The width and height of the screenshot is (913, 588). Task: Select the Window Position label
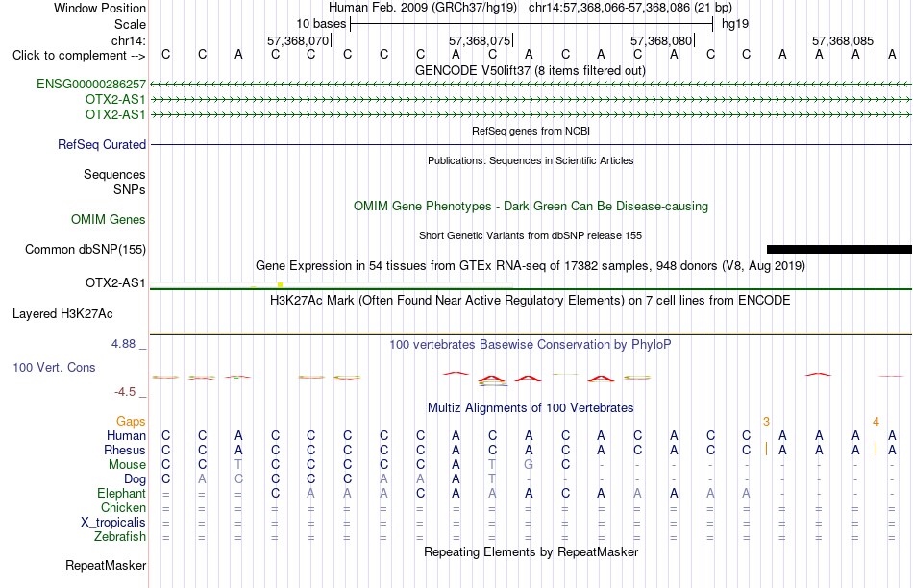100,8
